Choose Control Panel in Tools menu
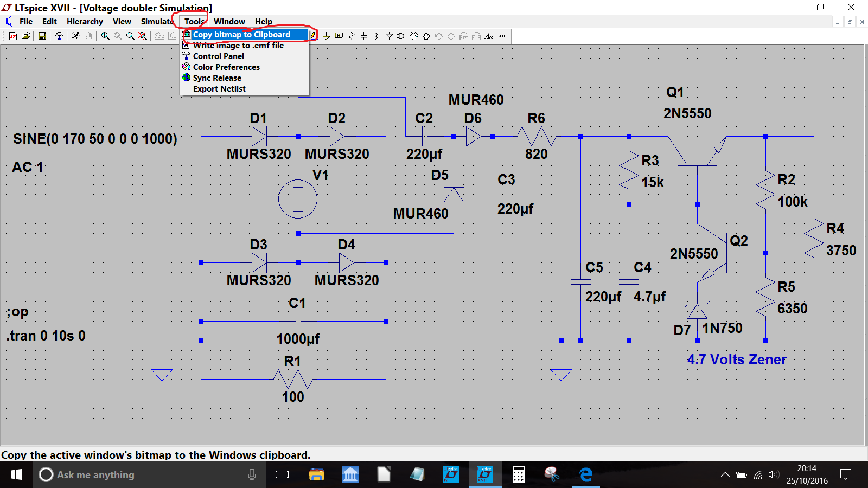The width and height of the screenshot is (868, 488). pyautogui.click(x=245, y=56)
